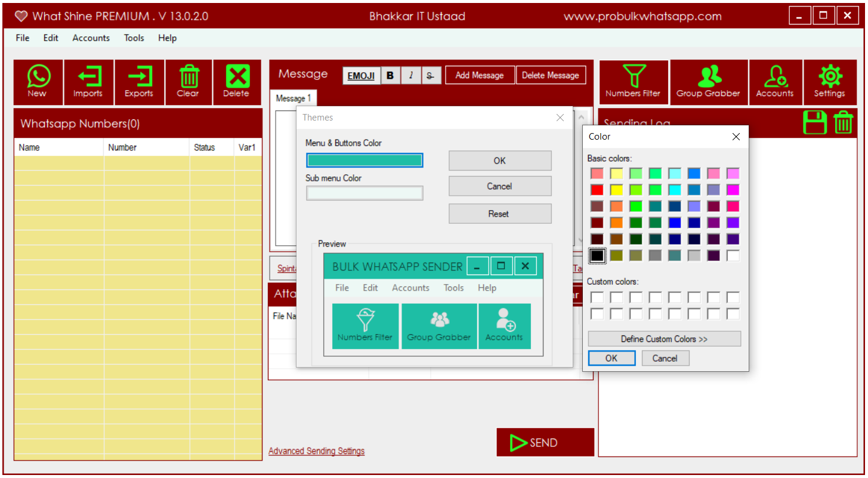
Task: Launch the Group Grabber tool
Action: pyautogui.click(x=709, y=82)
